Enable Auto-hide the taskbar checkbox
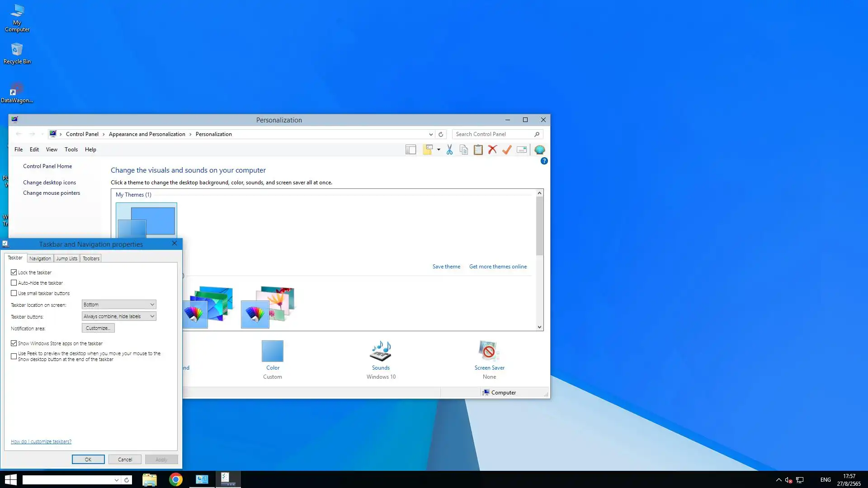Image resolution: width=868 pixels, height=488 pixels. point(14,283)
